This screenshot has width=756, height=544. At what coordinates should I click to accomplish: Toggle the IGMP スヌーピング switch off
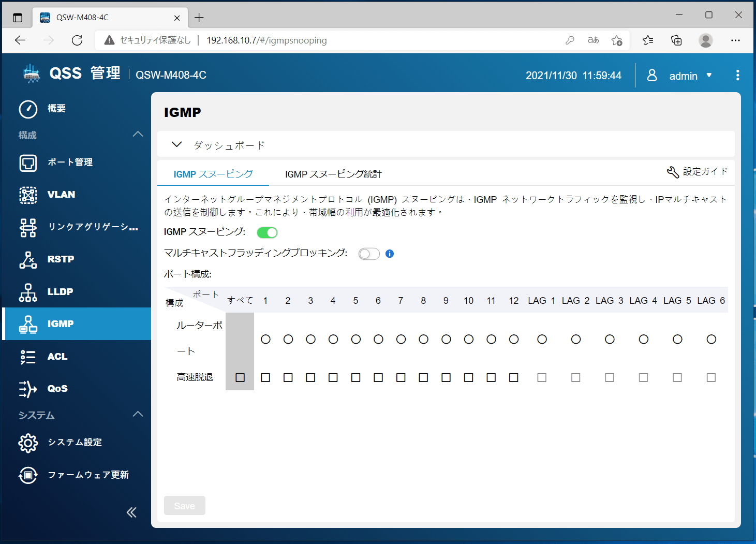coord(267,232)
